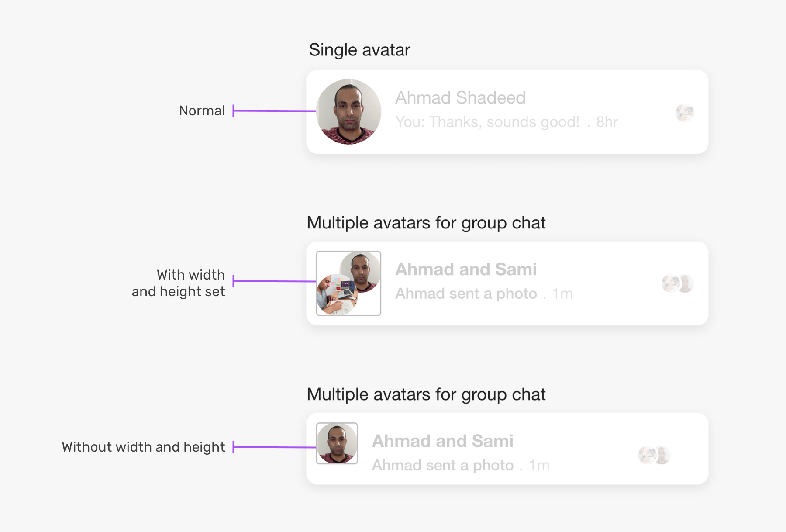Screen dimensions: 786x532
Task: Click the stacked seen avatars in the middle card
Action: tap(678, 283)
